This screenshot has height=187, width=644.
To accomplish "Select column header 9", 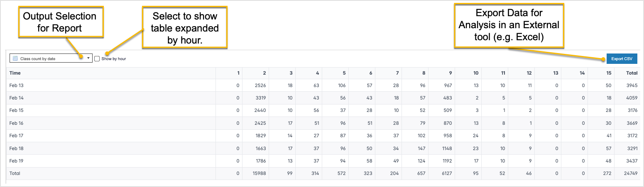I will (x=451, y=73).
